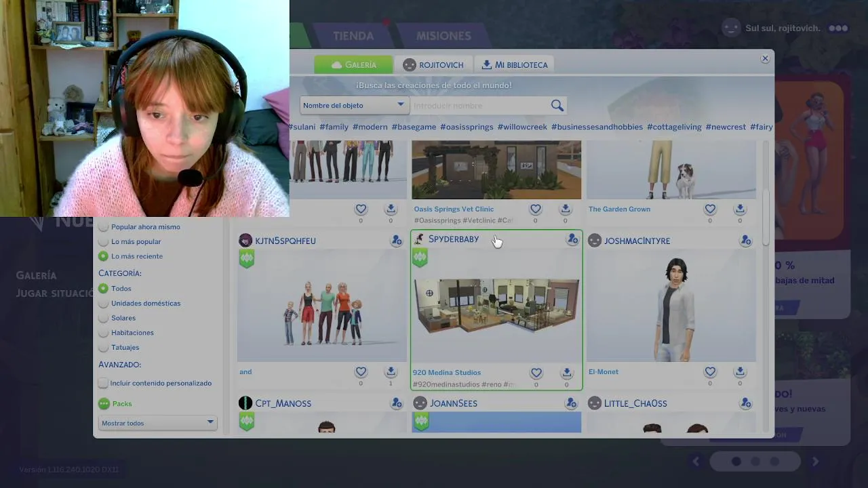
Task: Open the 'Nombre del objeto' dropdown
Action: [x=354, y=105]
